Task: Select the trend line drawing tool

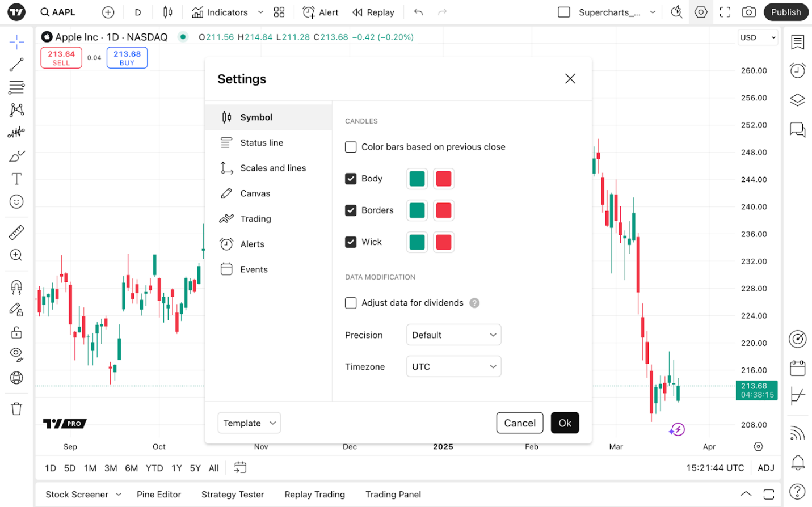Action: [x=16, y=65]
